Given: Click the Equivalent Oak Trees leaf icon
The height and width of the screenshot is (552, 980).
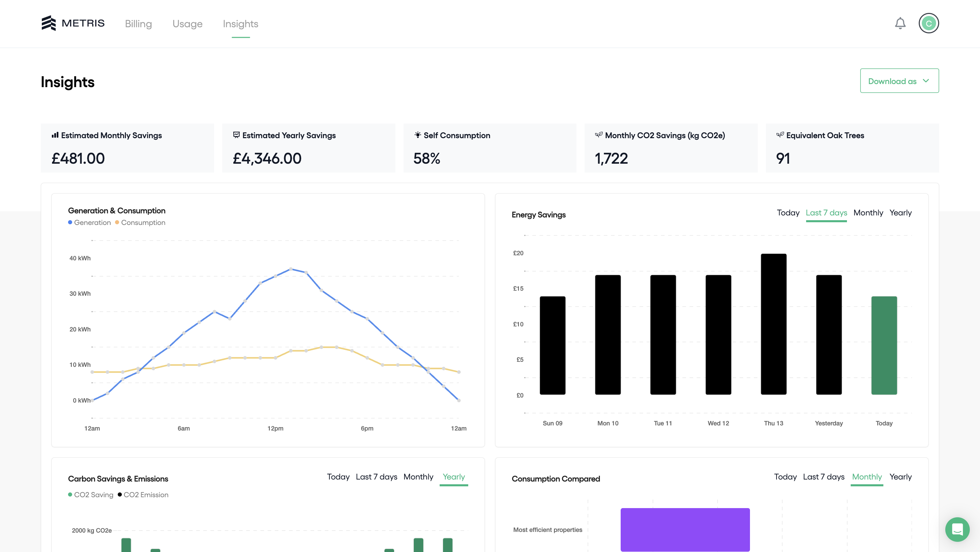Looking at the screenshot, I should [x=780, y=135].
